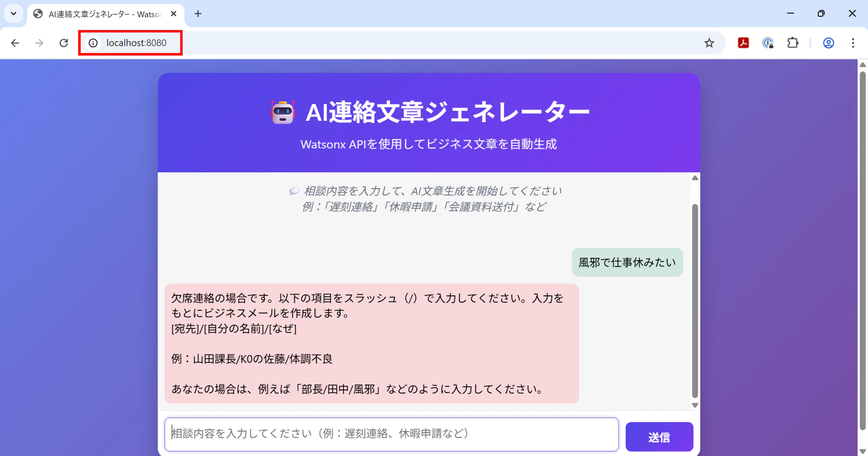Click the browser forward arrow
Image resolution: width=868 pixels, height=456 pixels.
pos(39,43)
